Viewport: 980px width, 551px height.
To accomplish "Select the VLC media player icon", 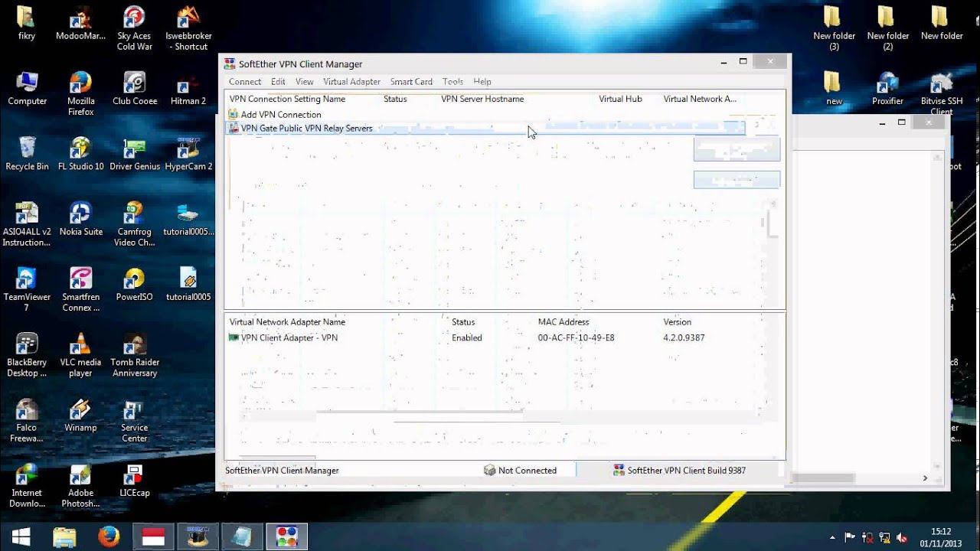I will tap(80, 355).
